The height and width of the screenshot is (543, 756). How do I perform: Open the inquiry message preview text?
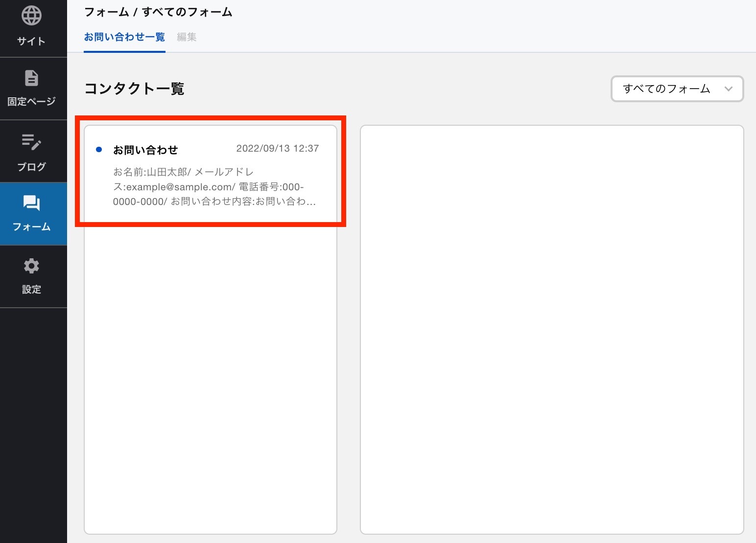(x=214, y=187)
